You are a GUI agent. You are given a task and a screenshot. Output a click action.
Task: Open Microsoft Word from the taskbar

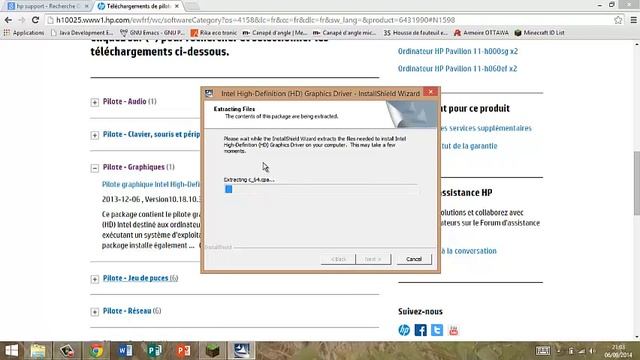click(125, 351)
